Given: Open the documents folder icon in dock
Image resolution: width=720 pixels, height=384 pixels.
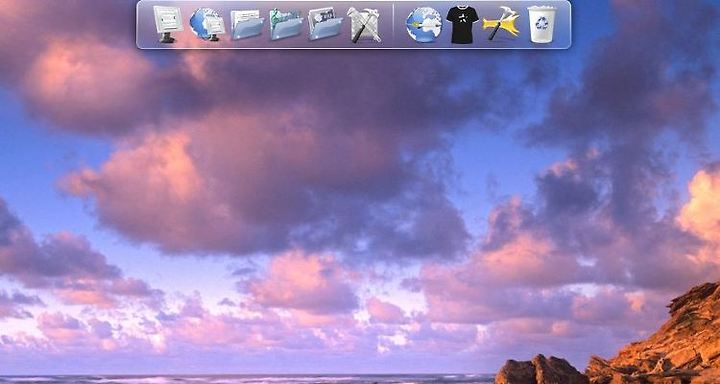Looking at the screenshot, I should [x=247, y=25].
